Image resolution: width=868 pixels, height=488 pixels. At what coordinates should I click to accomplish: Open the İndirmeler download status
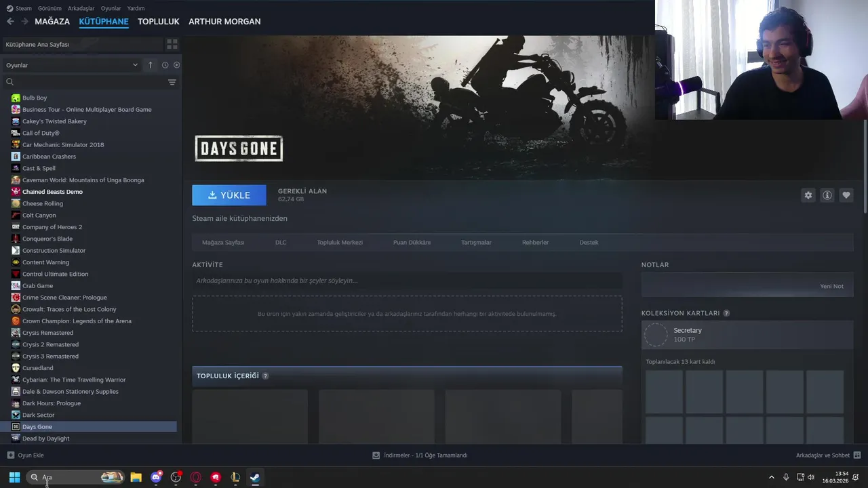(420, 455)
